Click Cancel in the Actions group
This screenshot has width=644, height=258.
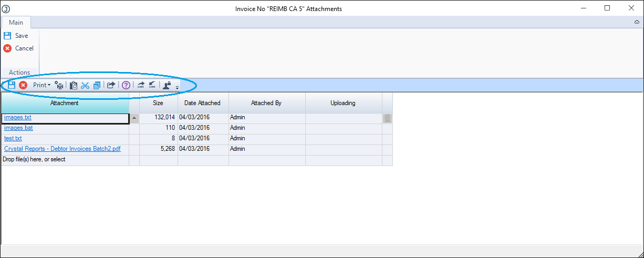click(24, 48)
